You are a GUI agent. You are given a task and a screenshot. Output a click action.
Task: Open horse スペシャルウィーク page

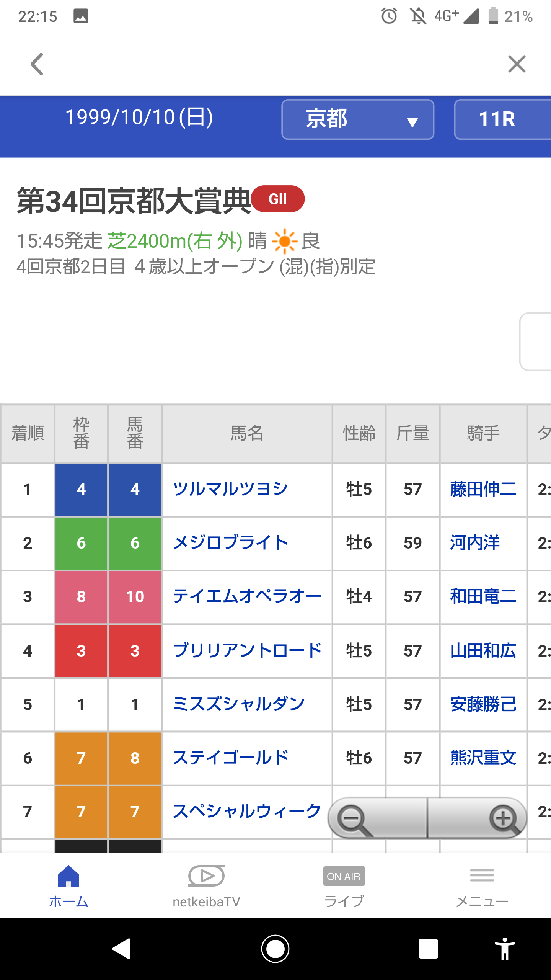(247, 811)
